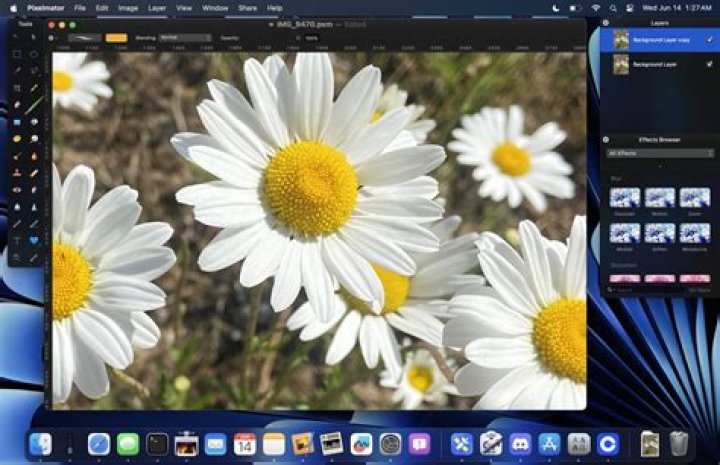Open the brush preset picker dropdown
Screen dimensions: 720x465
click(84, 38)
